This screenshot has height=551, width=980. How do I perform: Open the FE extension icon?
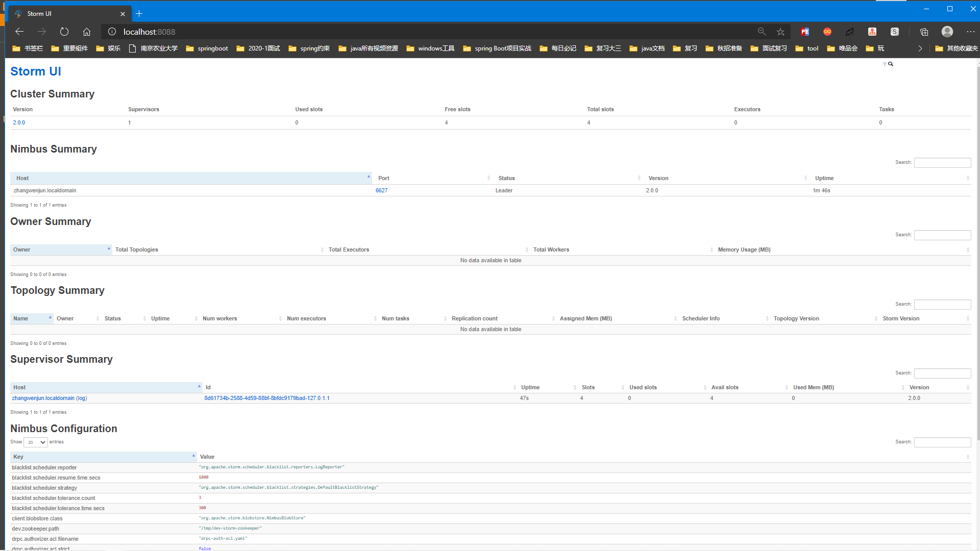point(805,32)
